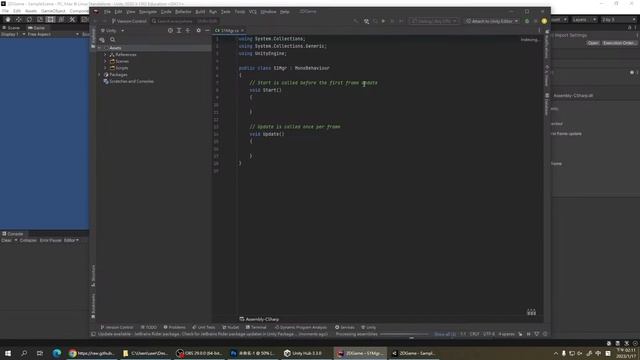Select the Unity Rect tool icon
Image resolution: width=640 pixels, height=360 pixels.
50,19
